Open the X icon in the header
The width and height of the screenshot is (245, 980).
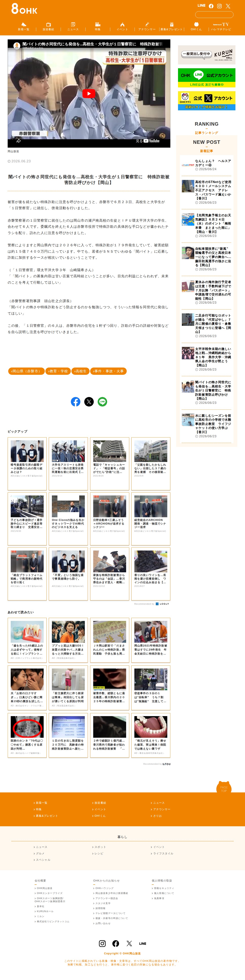228,6
